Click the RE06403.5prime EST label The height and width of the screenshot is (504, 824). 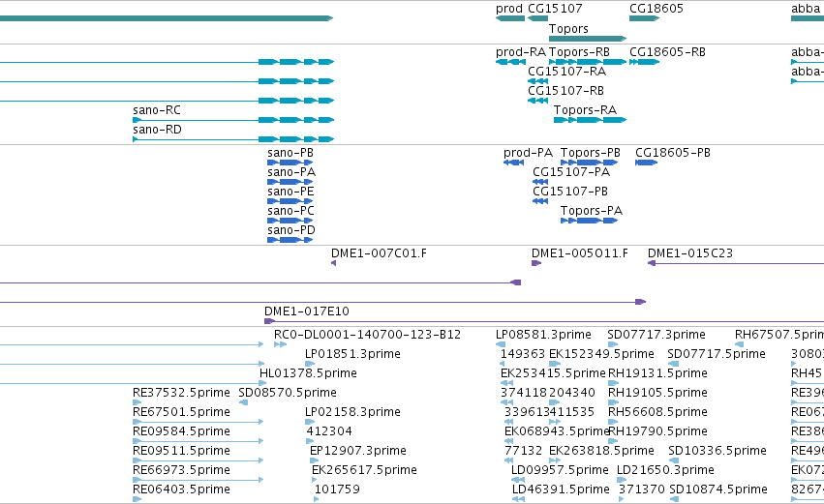[x=181, y=490]
